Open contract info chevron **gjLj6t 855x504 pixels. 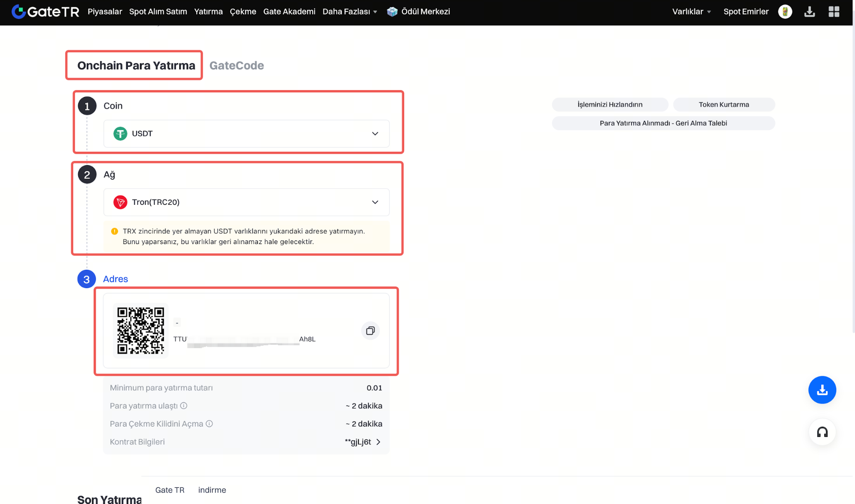tap(378, 442)
